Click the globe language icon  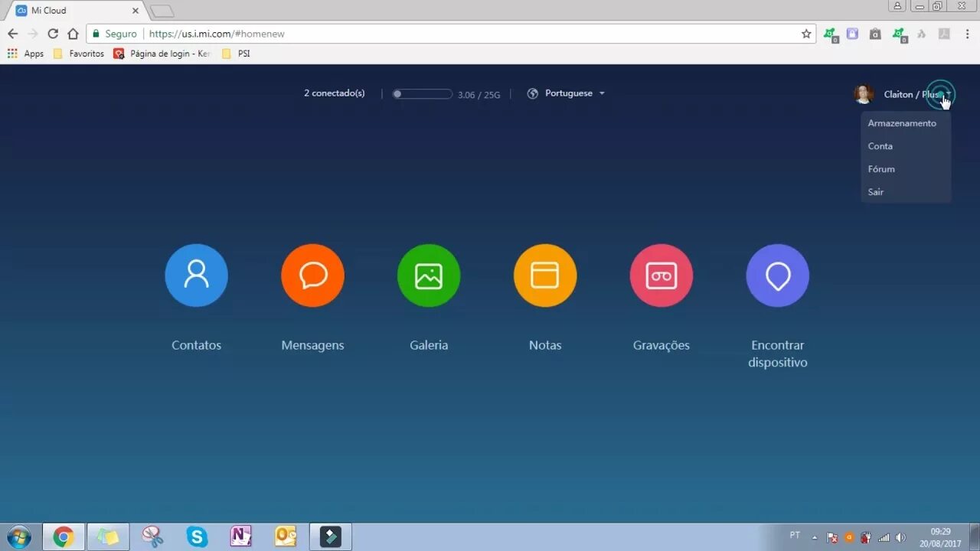pyautogui.click(x=533, y=93)
